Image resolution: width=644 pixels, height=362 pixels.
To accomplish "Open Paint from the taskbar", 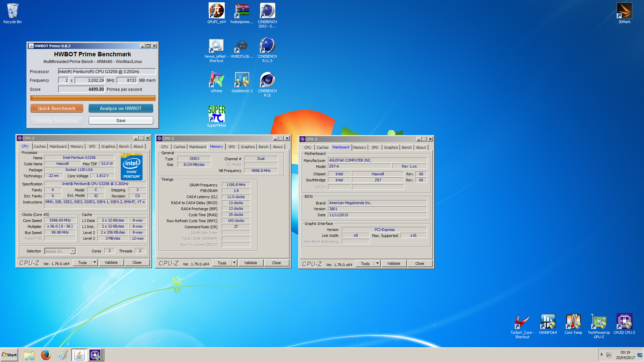I will pyautogui.click(x=63, y=355).
